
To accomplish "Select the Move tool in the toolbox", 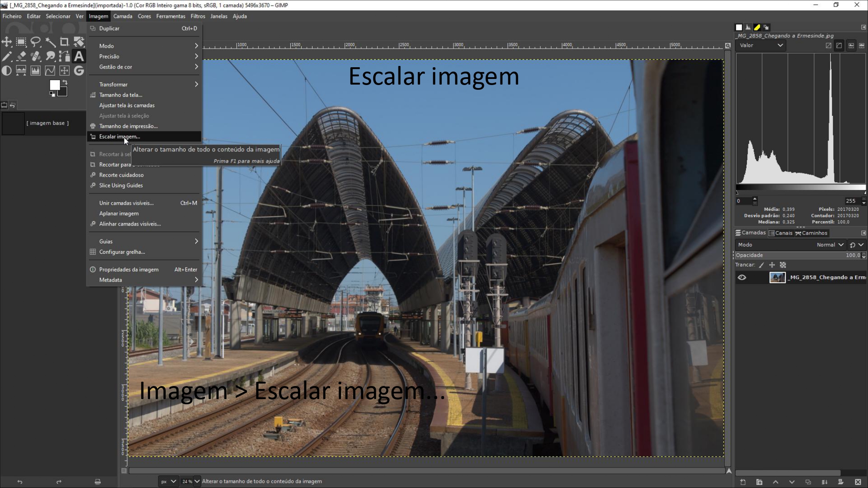I will 7,42.
